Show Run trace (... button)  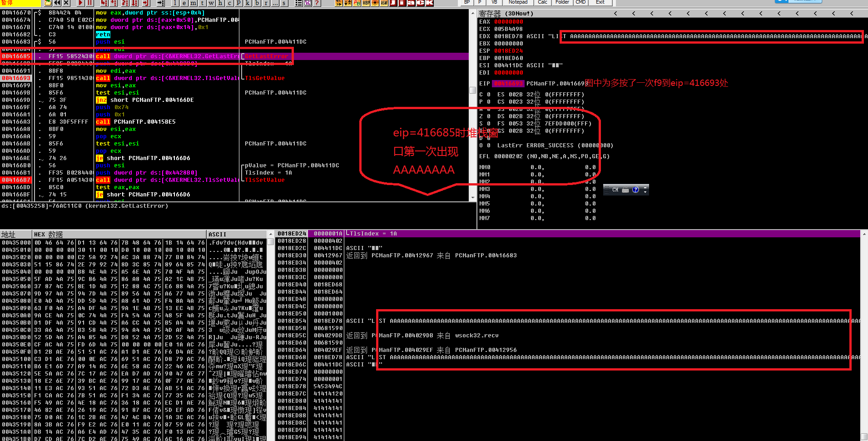tap(275, 3)
